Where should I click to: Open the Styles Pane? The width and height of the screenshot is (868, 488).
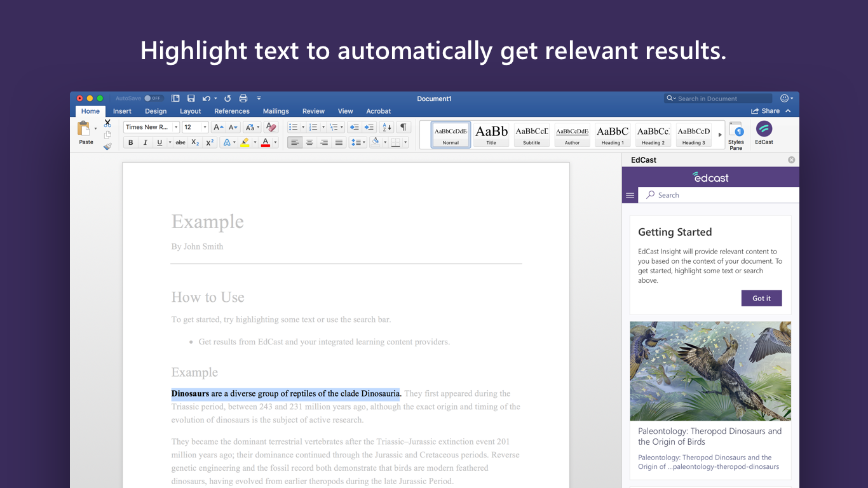pyautogui.click(x=736, y=135)
